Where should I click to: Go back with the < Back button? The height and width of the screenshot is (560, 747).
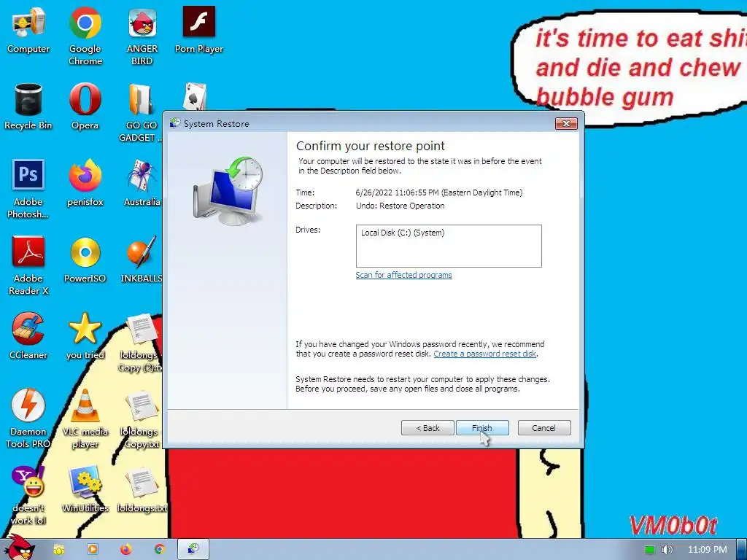[427, 427]
